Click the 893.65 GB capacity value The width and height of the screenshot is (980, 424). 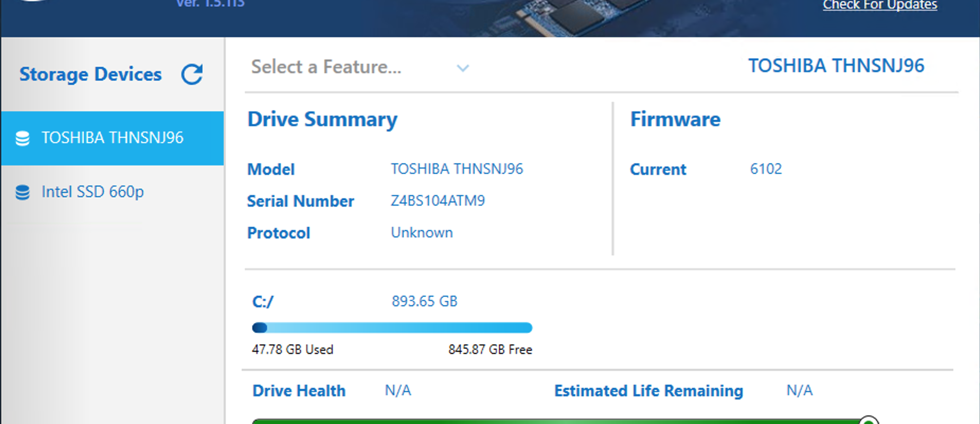424,302
